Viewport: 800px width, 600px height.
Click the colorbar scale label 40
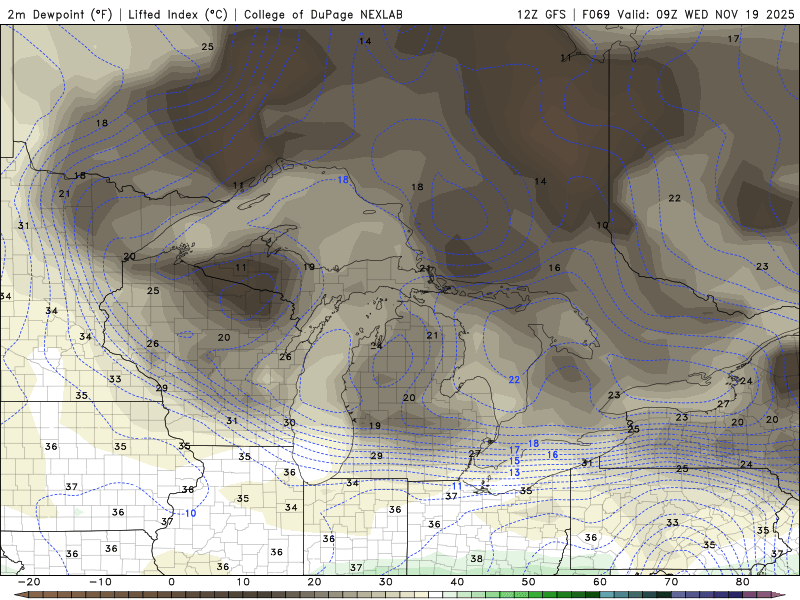pos(457,582)
